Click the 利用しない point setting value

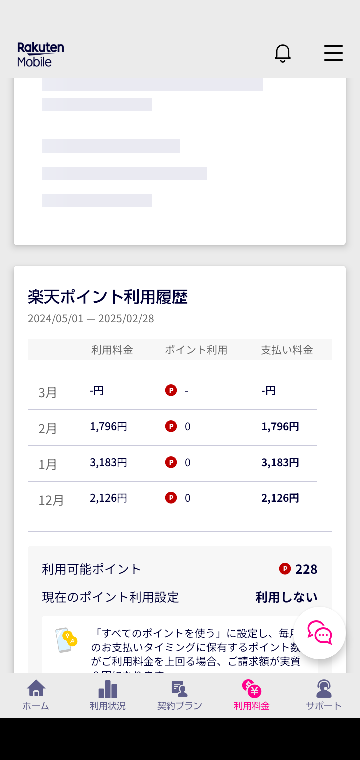286,597
